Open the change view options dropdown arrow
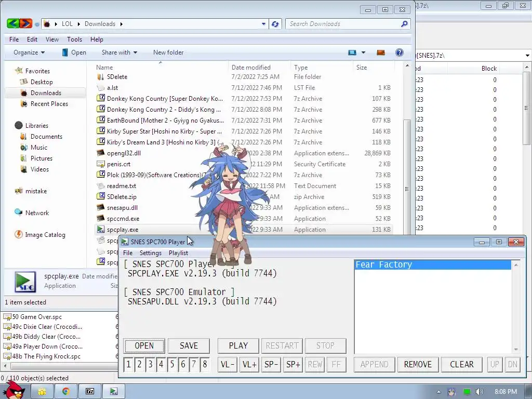The width and height of the screenshot is (532, 399). pos(363,52)
